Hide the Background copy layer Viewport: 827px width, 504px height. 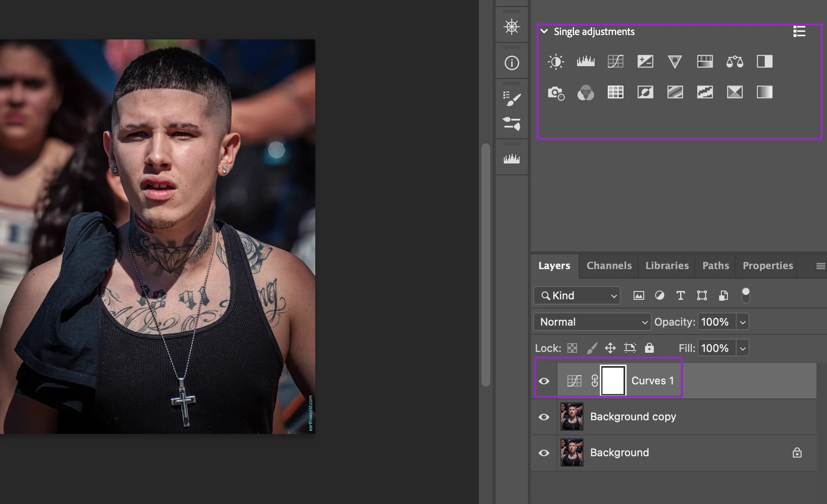(544, 417)
